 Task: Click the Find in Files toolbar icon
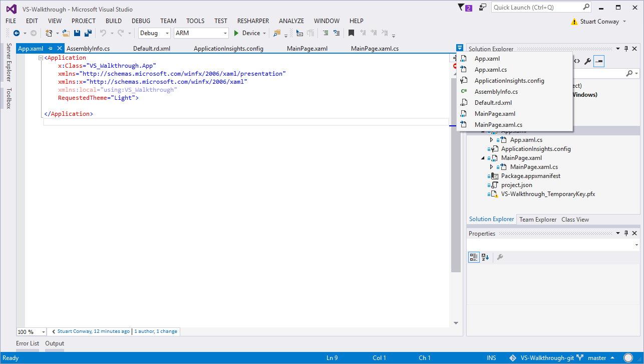point(277,33)
